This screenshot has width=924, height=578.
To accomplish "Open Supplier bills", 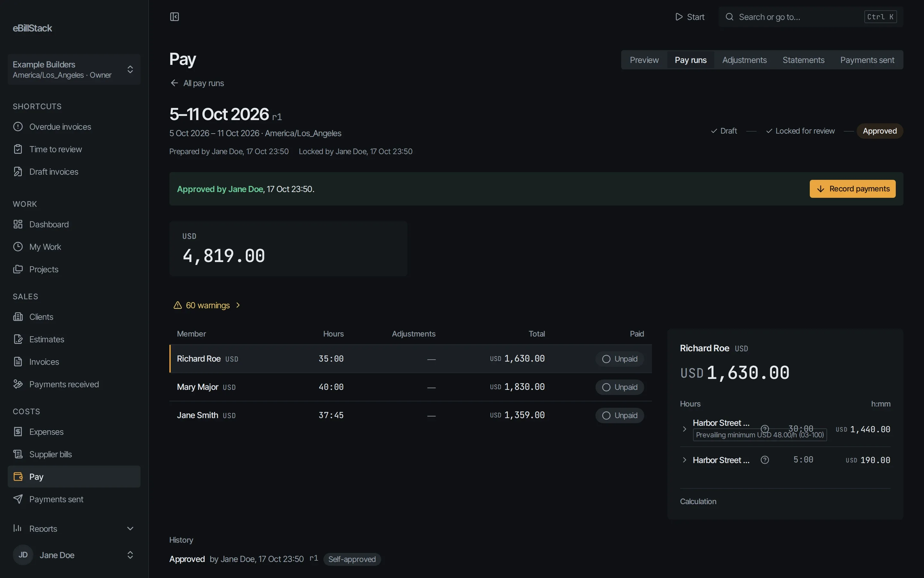I will click(74, 454).
